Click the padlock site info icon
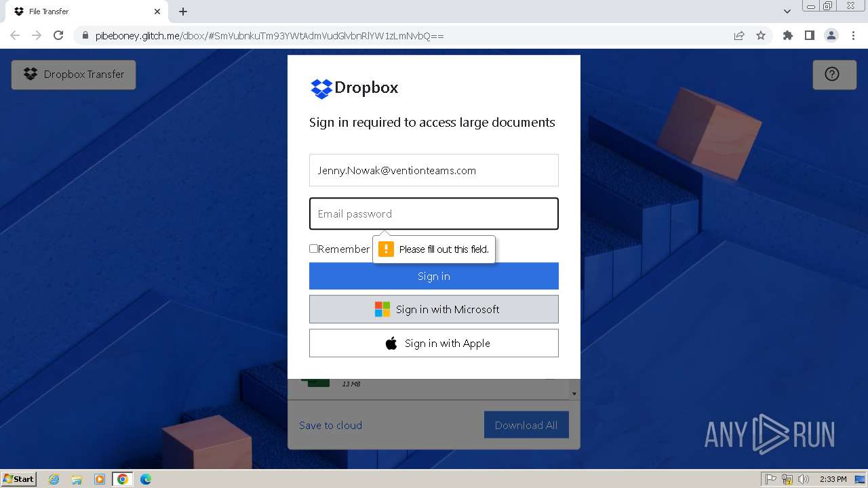868x488 pixels. (85, 36)
